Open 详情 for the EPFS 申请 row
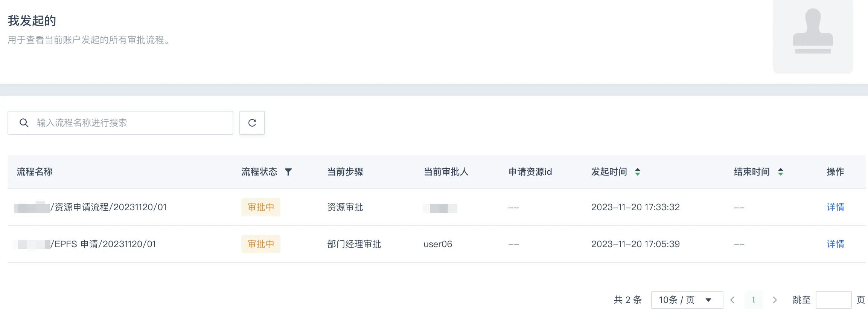 pyautogui.click(x=835, y=244)
